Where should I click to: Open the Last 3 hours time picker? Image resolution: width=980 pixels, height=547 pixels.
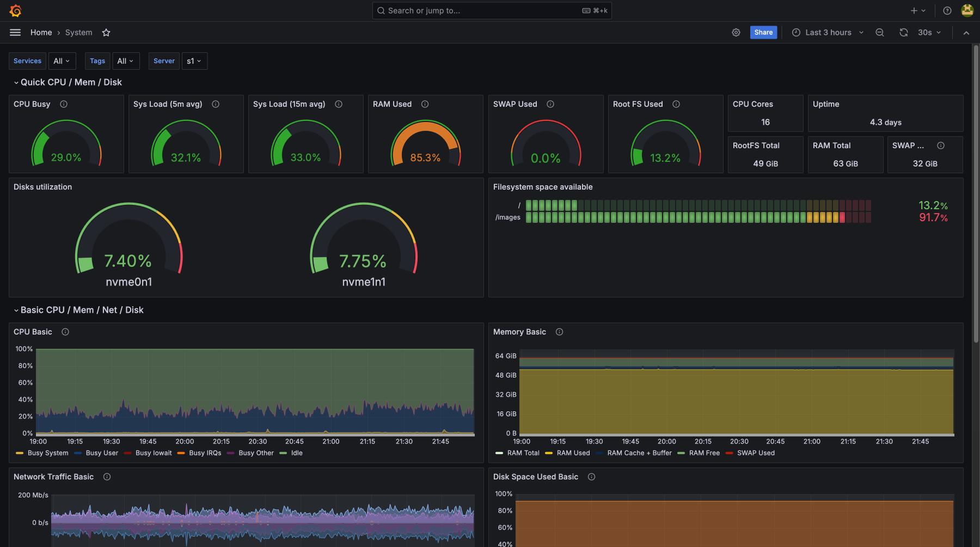(x=828, y=33)
